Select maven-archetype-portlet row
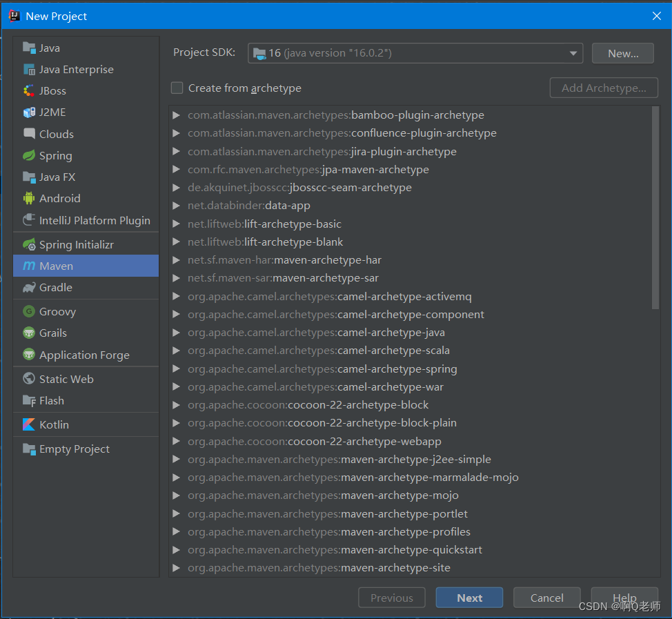The height and width of the screenshot is (619, 672). [411, 513]
